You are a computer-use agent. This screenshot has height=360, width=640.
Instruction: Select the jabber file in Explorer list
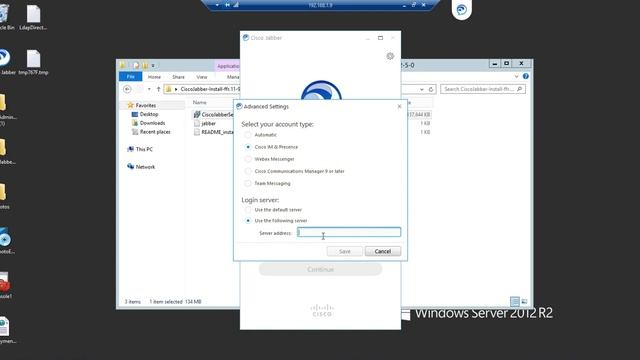(208, 123)
